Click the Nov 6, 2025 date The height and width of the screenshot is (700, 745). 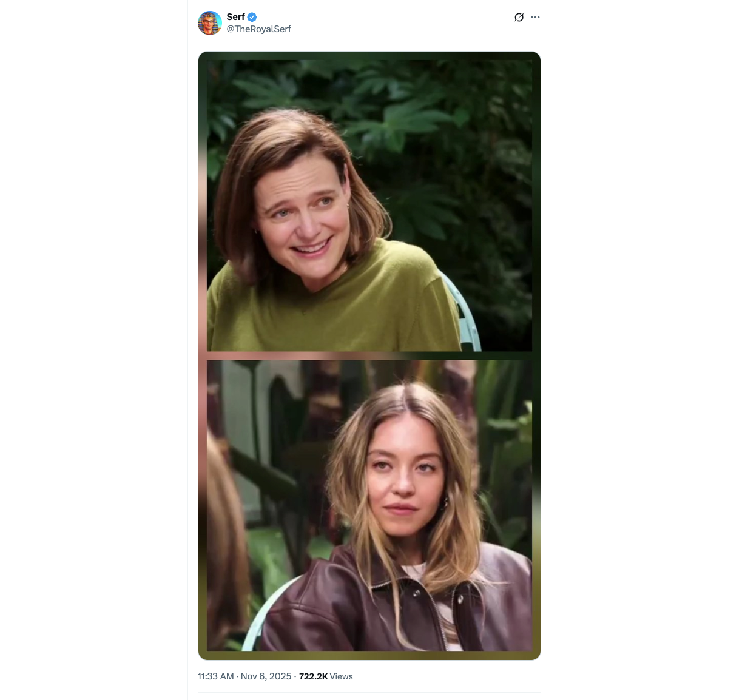266,676
